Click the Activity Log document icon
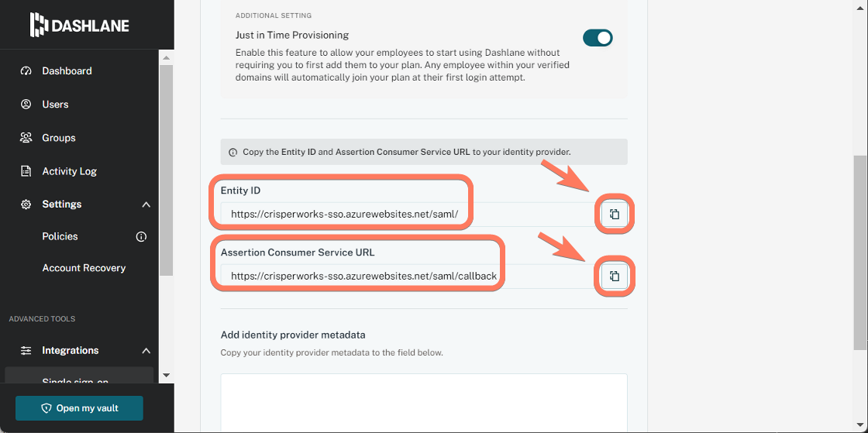This screenshot has height=433, width=868. click(26, 171)
